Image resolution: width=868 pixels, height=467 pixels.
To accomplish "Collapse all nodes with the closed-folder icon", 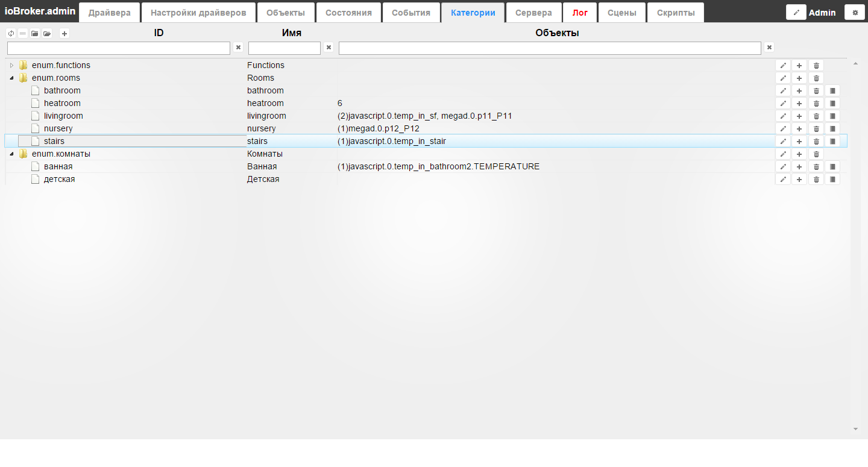I will [35, 34].
